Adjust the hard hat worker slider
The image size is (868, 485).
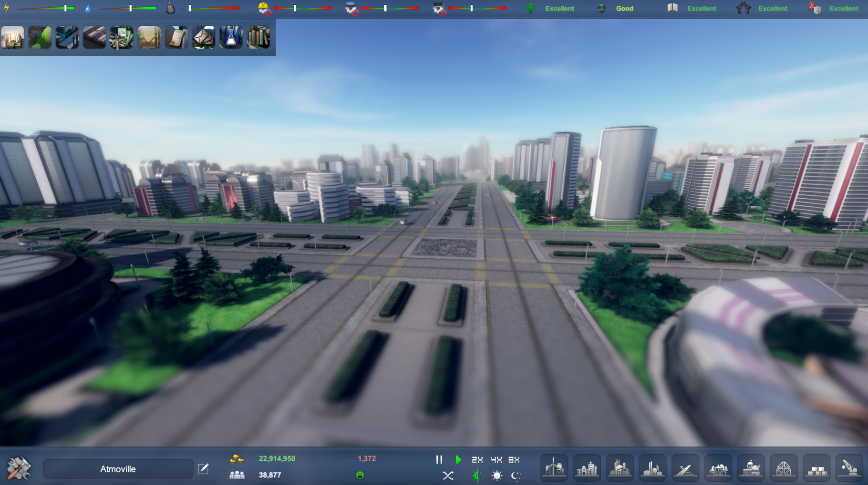(302, 8)
